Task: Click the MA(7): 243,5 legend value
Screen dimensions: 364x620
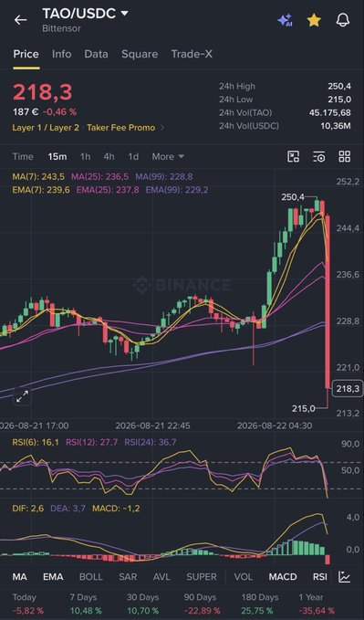Action: tap(38, 177)
